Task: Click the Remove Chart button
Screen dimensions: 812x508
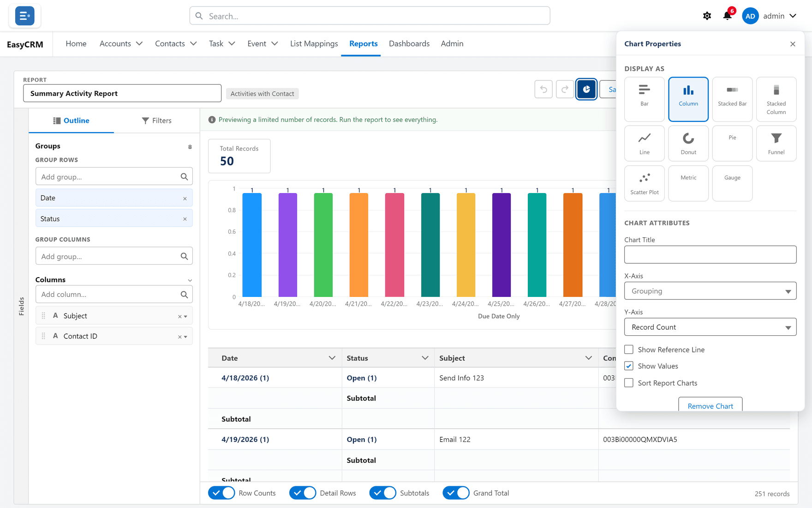Action: pyautogui.click(x=710, y=405)
